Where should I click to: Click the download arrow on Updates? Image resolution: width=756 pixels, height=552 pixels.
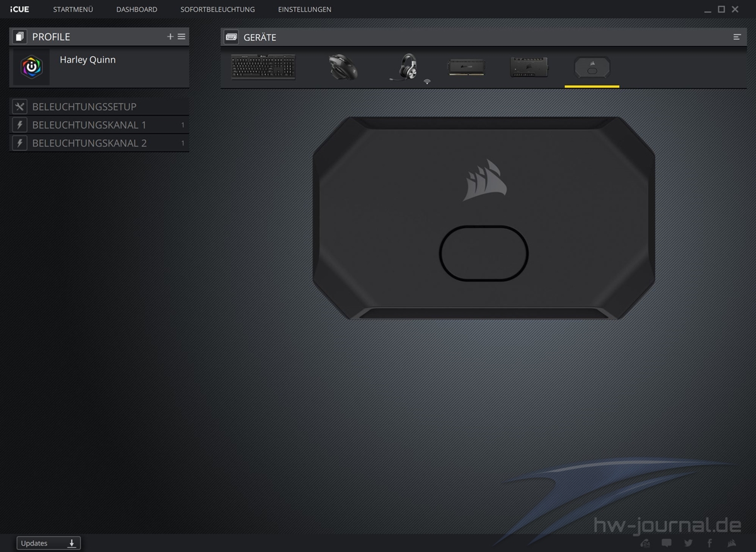pyautogui.click(x=72, y=543)
